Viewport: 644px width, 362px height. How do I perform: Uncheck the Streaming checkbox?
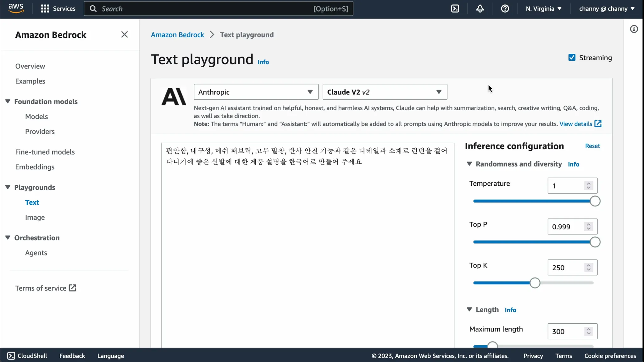(x=572, y=58)
